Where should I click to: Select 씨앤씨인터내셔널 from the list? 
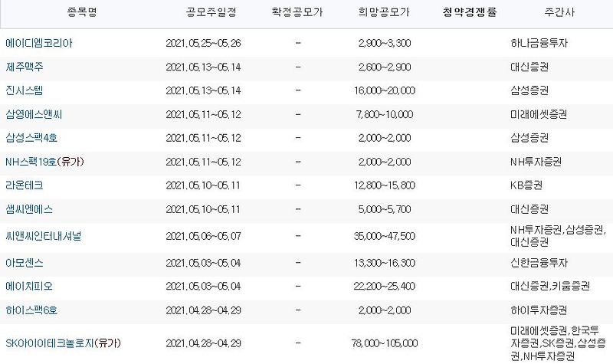[x=43, y=235]
